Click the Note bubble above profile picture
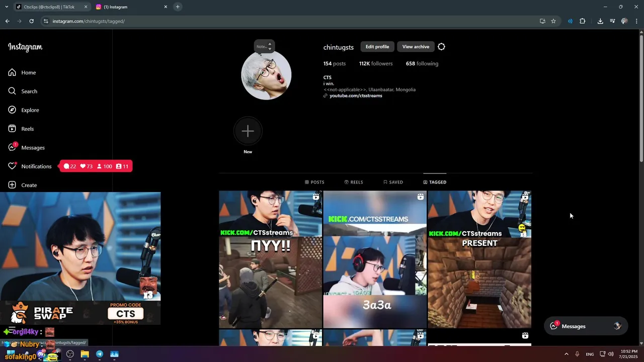The height and width of the screenshot is (362, 644). [x=264, y=46]
